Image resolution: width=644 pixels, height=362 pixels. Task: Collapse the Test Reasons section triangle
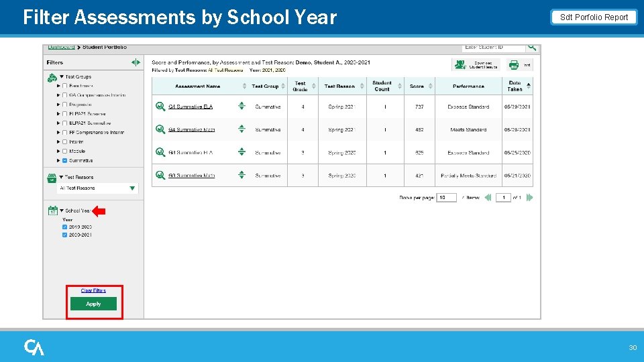(x=61, y=177)
